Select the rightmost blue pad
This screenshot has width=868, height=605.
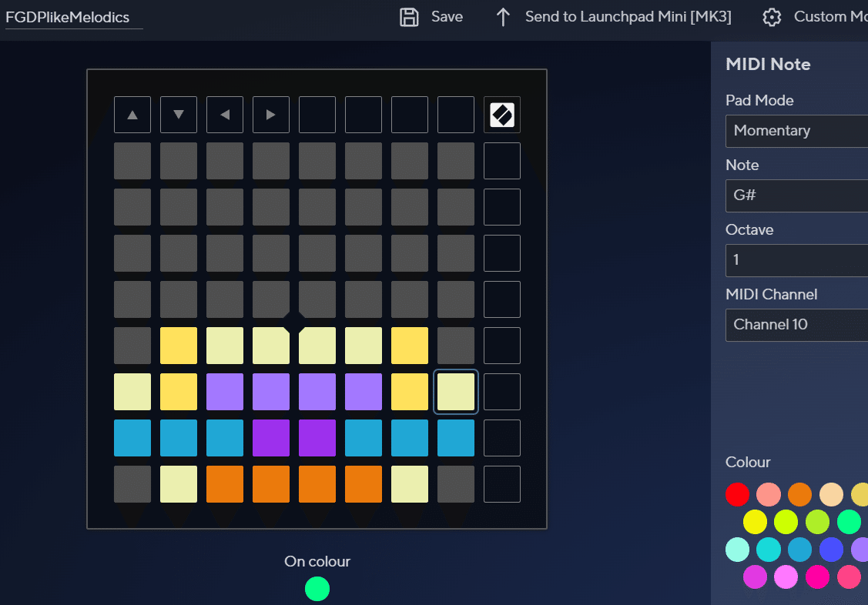tap(456, 438)
